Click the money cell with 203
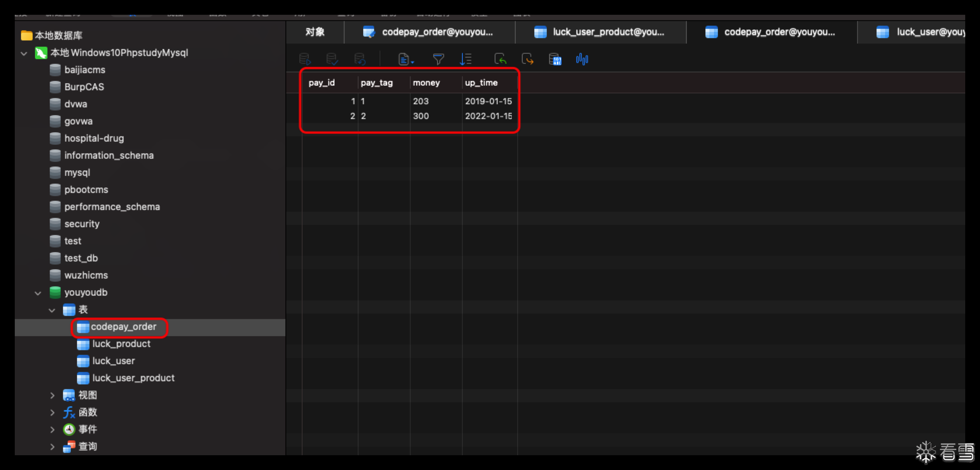Screen dimensions: 980x470 [x=436, y=101]
